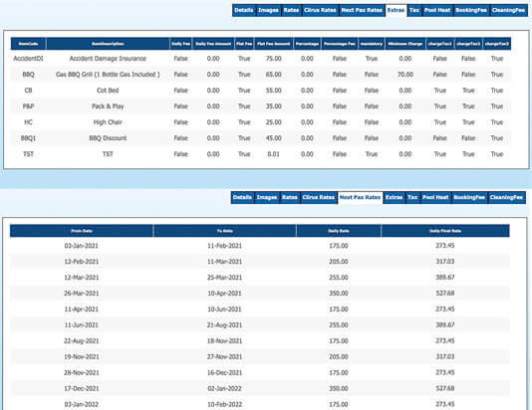Image resolution: width=532 pixels, height=410 pixels.
Task: Click the 35.00 flat fee amount
Action: tap(273, 106)
